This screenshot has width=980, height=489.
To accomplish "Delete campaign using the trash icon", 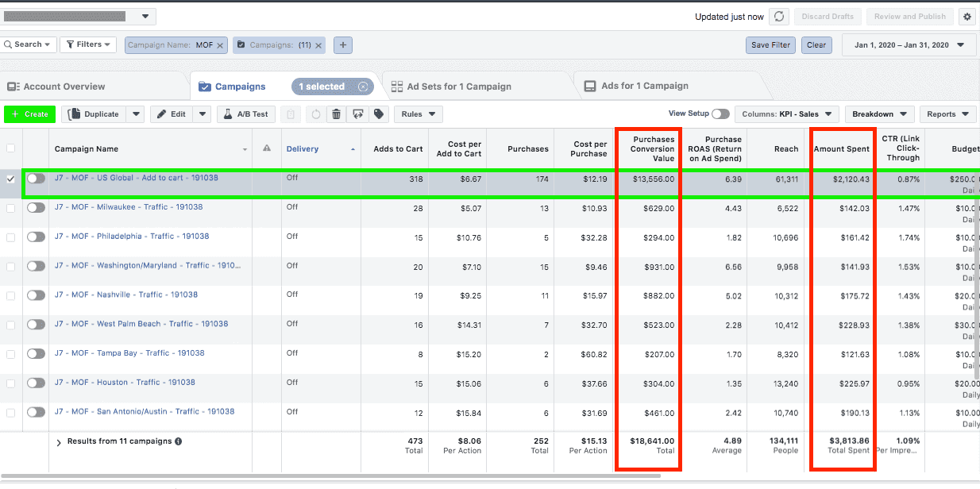I will click(338, 114).
